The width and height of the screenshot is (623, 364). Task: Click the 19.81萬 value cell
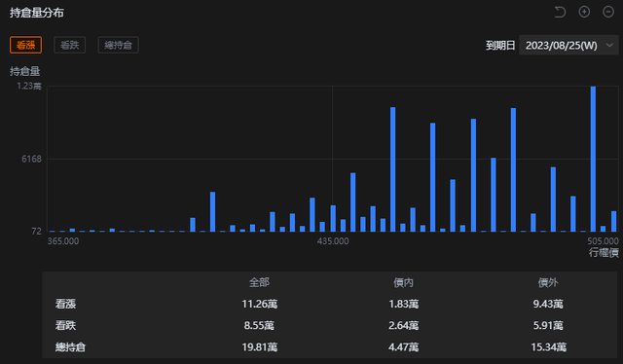click(260, 346)
